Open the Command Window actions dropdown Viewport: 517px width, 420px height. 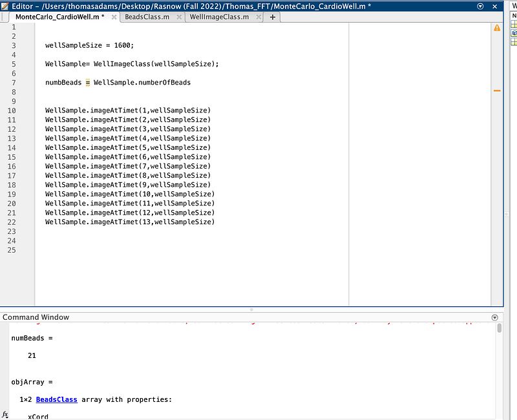pyautogui.click(x=495, y=317)
